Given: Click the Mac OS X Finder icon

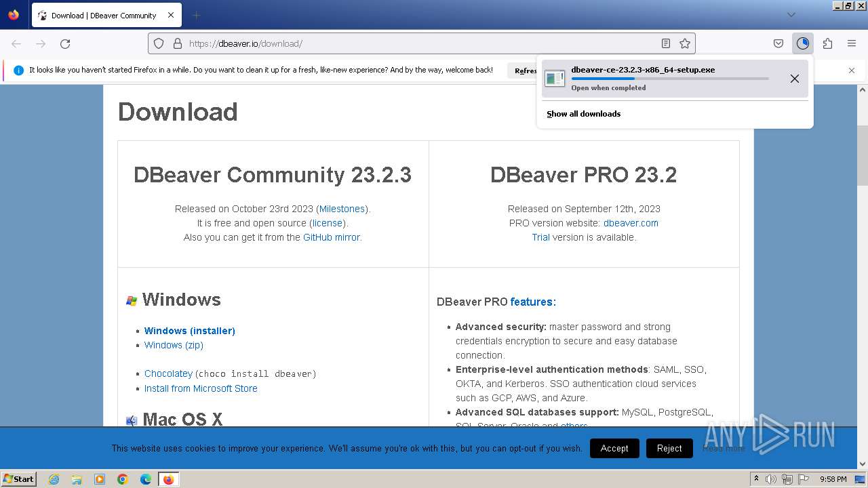Looking at the screenshot, I should (x=132, y=420).
